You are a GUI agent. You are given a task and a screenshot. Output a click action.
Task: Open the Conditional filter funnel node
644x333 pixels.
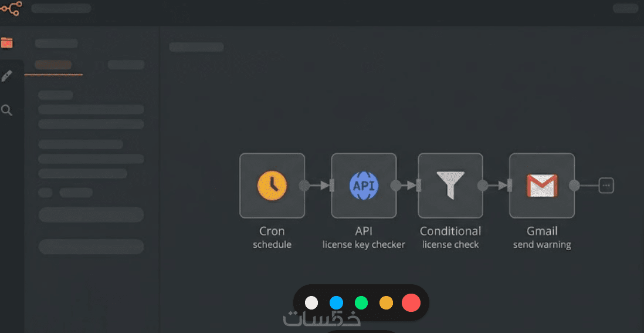[450, 186]
